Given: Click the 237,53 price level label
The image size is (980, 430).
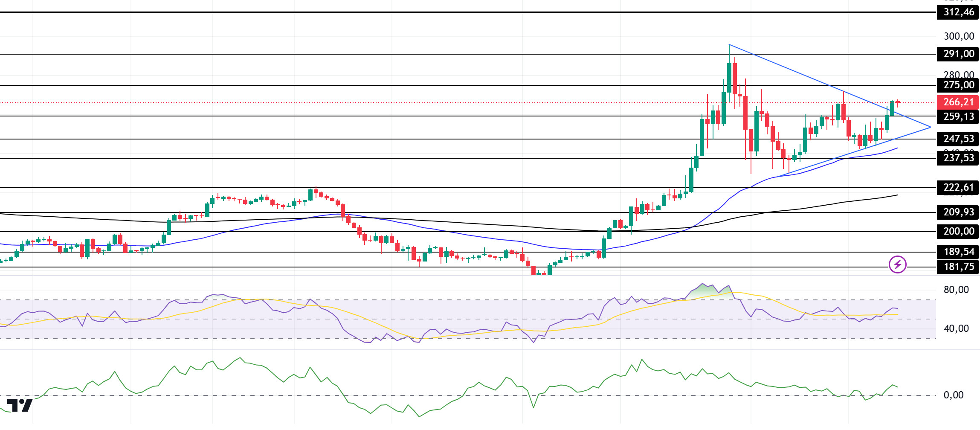Looking at the screenshot, I should [958, 158].
